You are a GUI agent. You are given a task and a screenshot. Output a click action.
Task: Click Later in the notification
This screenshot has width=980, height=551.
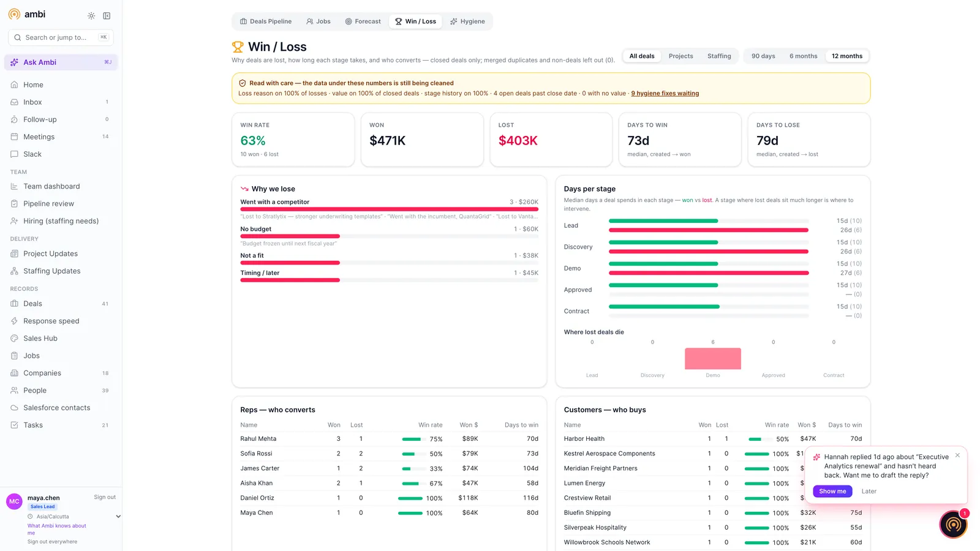coord(869,491)
